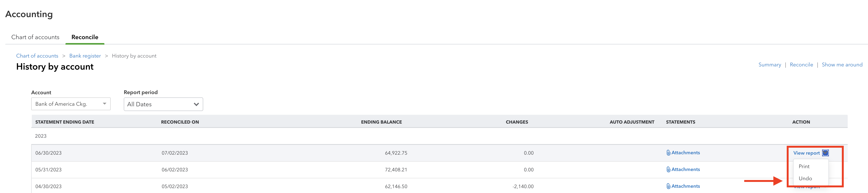Click the Ending Balance column header
The height and width of the screenshot is (193, 868).
pos(381,122)
